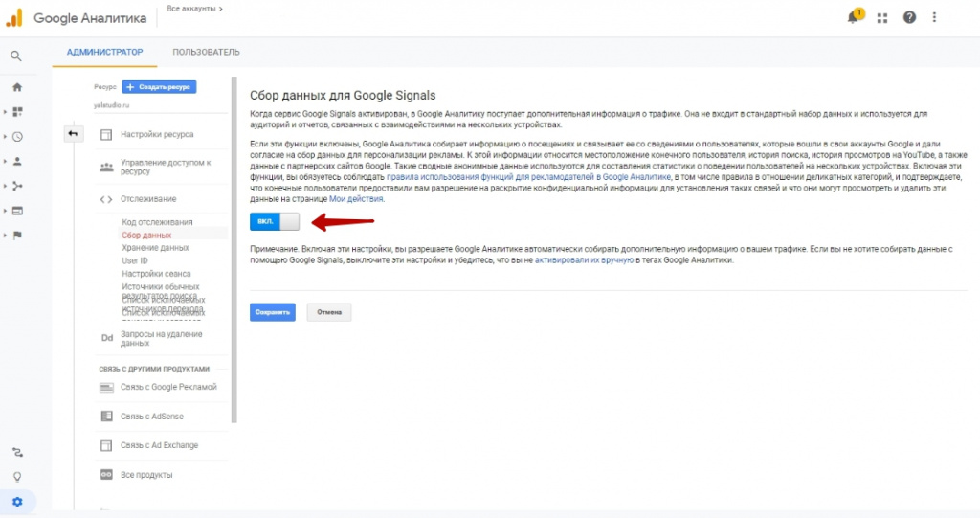
Task: Toggle the Google Signals ВКЛ switch
Action: coord(275,221)
